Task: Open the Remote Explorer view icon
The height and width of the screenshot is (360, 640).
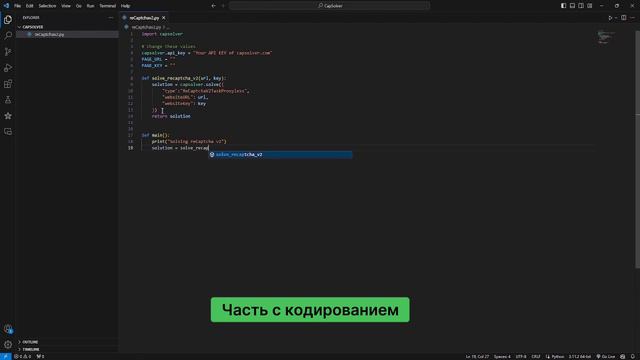Action: pos(8,132)
